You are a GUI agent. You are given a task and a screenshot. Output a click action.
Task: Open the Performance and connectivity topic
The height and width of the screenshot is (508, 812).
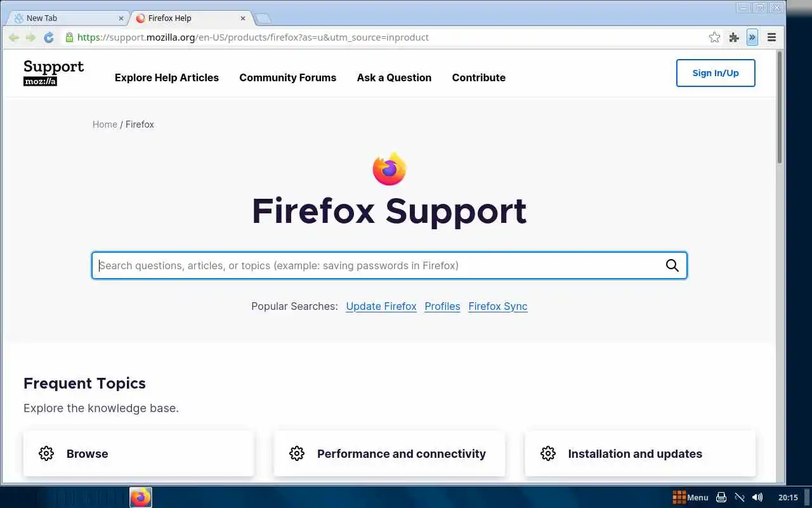click(x=390, y=453)
